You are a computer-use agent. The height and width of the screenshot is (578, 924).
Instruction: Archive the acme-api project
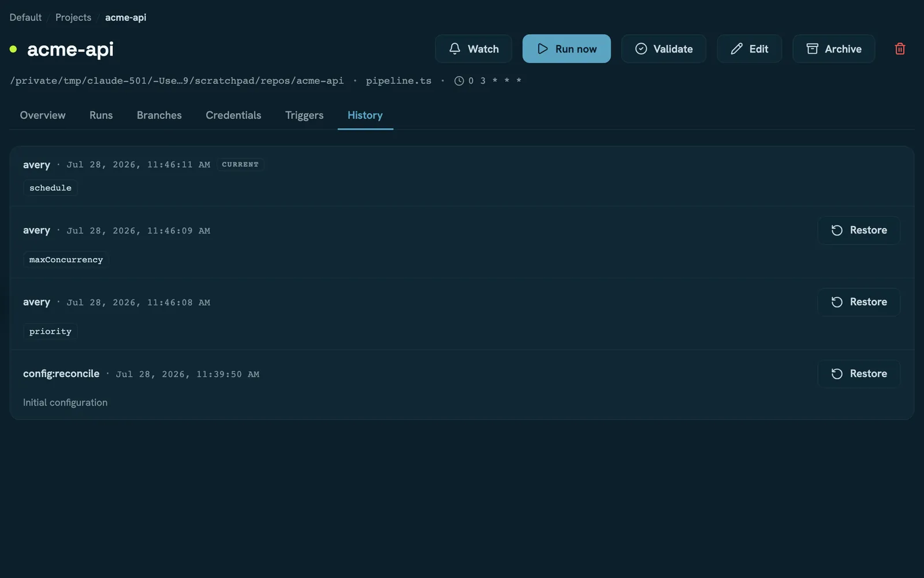(x=834, y=49)
